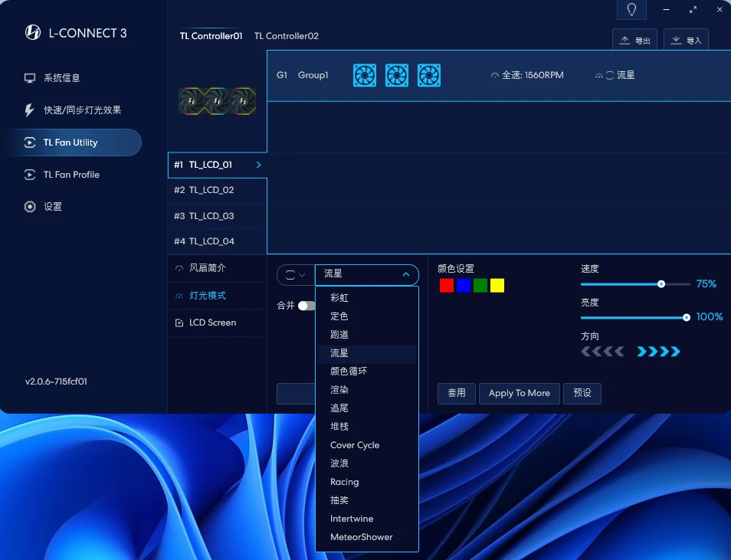Click the L-CONNECT 3 logo icon
The width and height of the screenshot is (731, 560).
[x=33, y=33]
